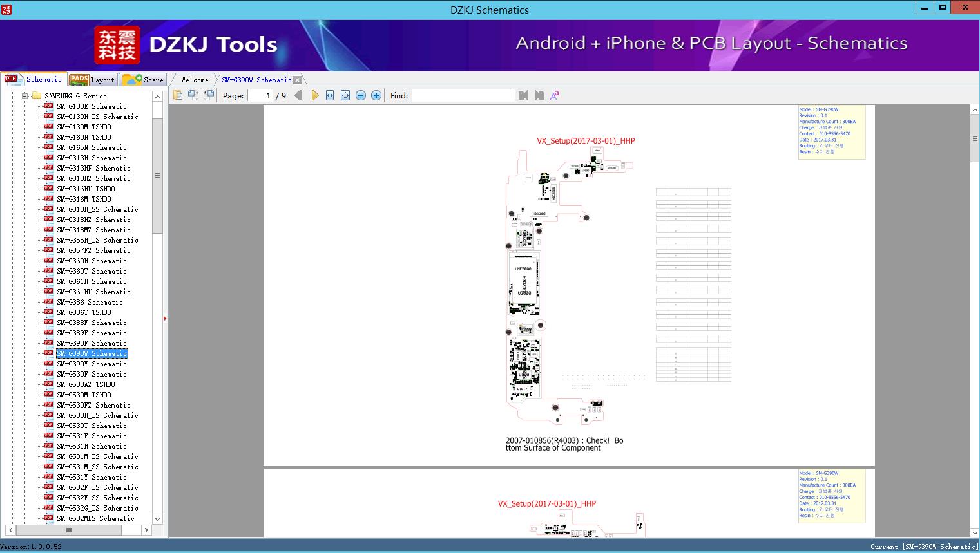Select the SM-G390W Schematic document tab
This screenshot has height=553, width=980.
click(x=256, y=80)
